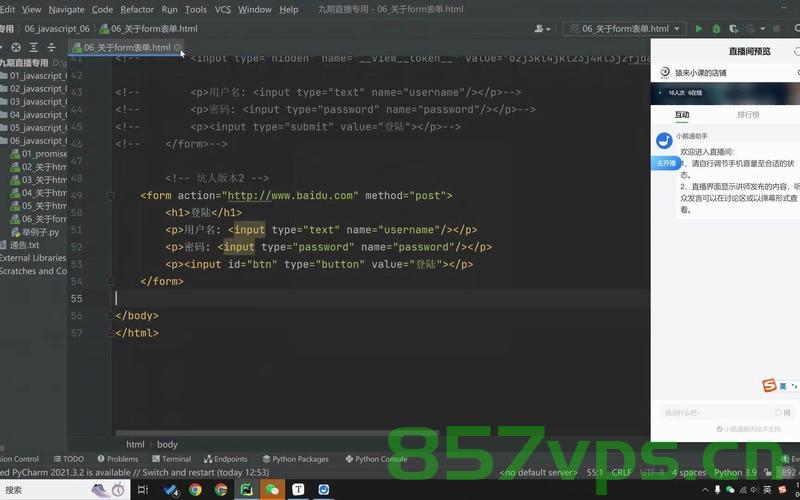Open 01_promise file in Project tree

[39, 154]
